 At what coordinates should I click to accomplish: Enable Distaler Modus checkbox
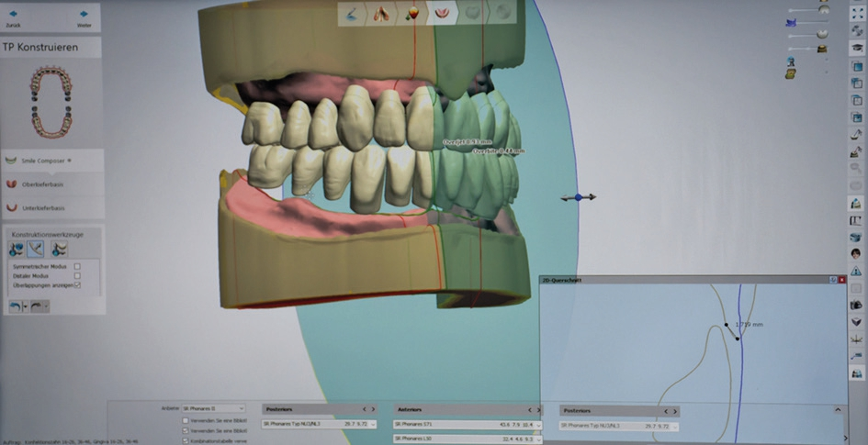point(77,275)
